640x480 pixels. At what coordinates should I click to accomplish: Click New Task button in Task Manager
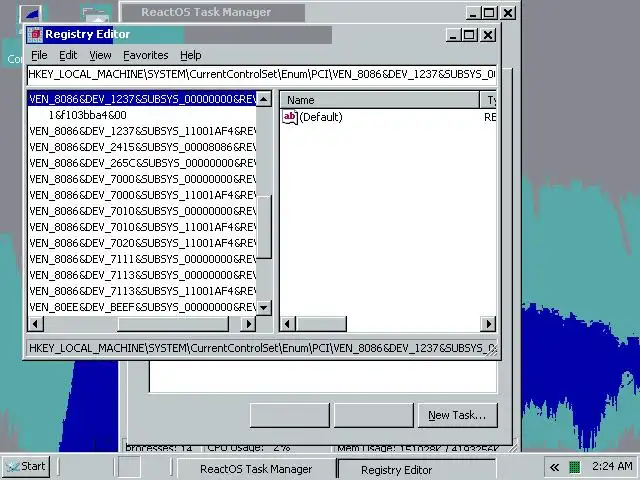pos(458,415)
